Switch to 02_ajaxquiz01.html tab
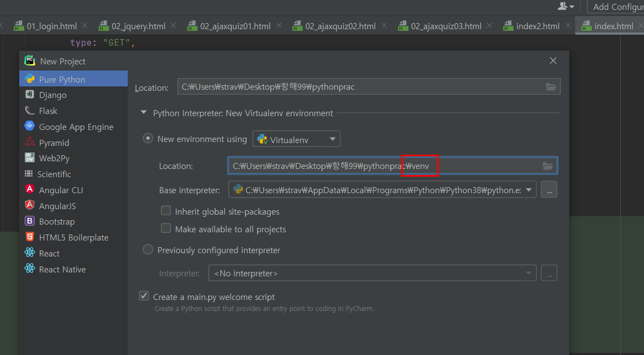 (x=235, y=26)
